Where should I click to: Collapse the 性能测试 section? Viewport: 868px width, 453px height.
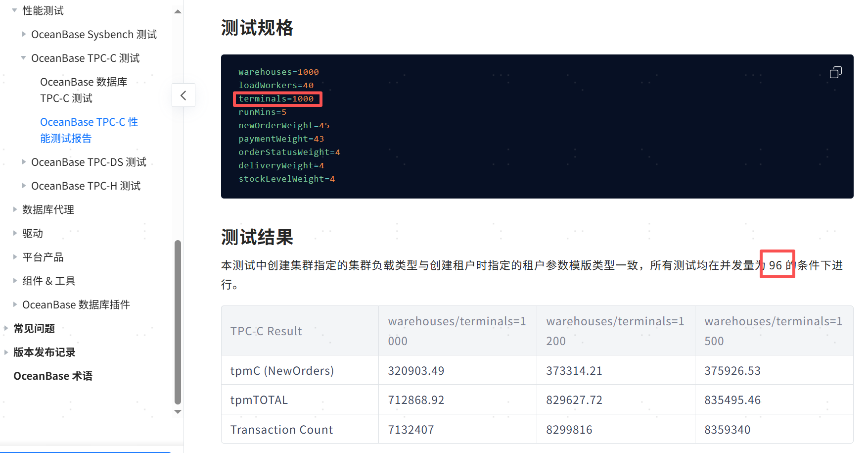click(14, 10)
